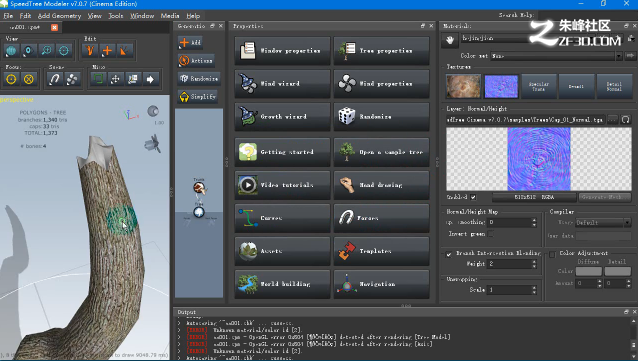This screenshot has width=638, height=361.
Task: Adjust the Weight value stepper
Action: (x=534, y=264)
